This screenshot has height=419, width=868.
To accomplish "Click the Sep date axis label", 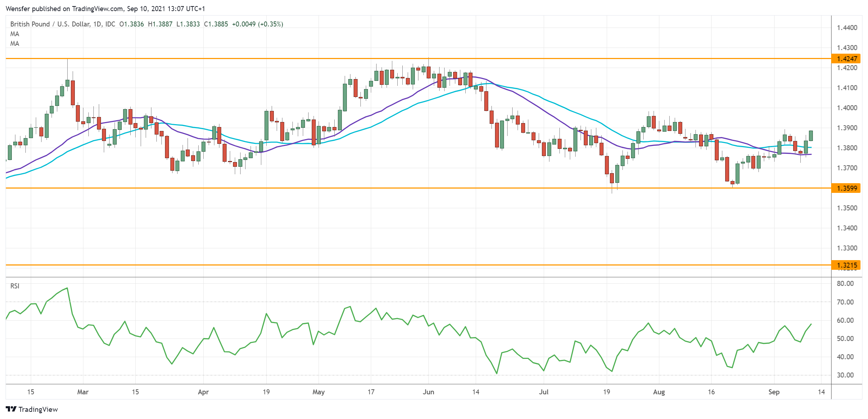I will tap(774, 392).
